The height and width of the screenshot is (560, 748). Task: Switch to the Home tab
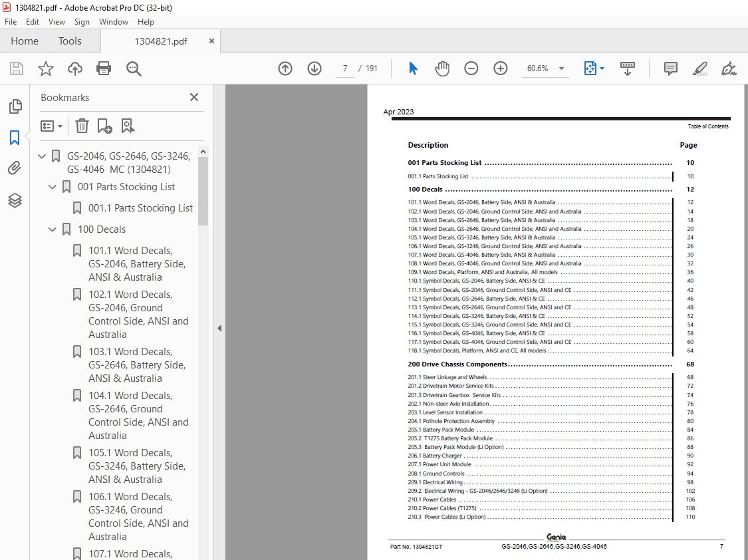tap(25, 41)
